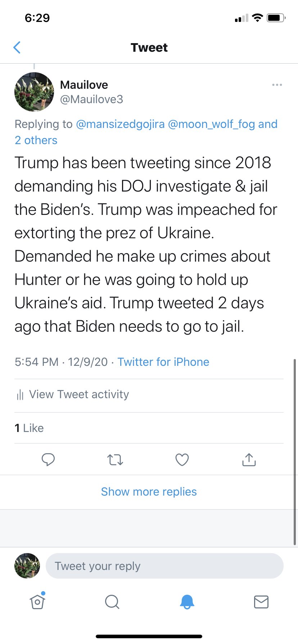This screenshot has height=644, width=298.
Task: Tap the share upload icon
Action: tap(249, 460)
